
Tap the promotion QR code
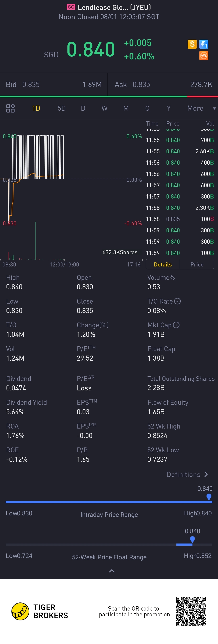191,611
